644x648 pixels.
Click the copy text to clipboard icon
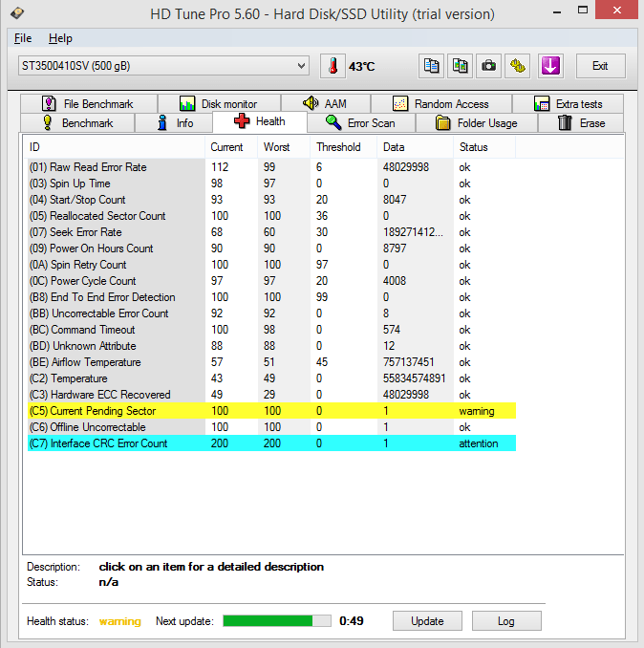[431, 66]
